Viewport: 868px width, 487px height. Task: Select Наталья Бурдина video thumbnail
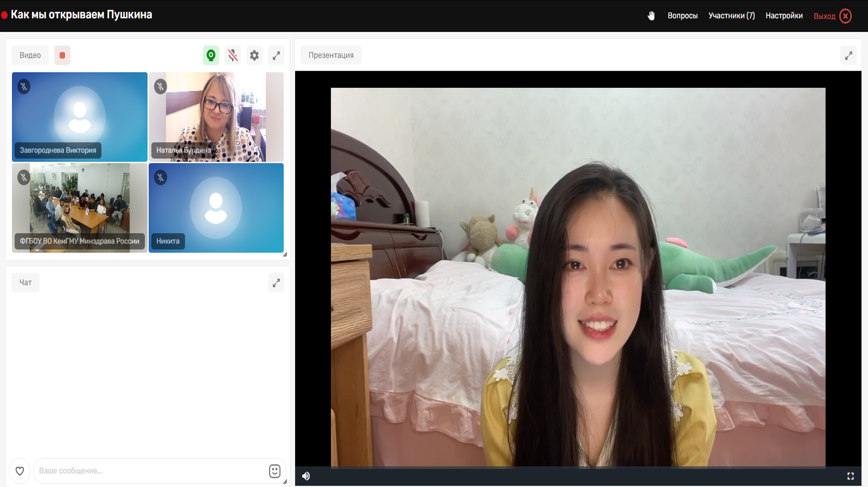click(x=216, y=117)
